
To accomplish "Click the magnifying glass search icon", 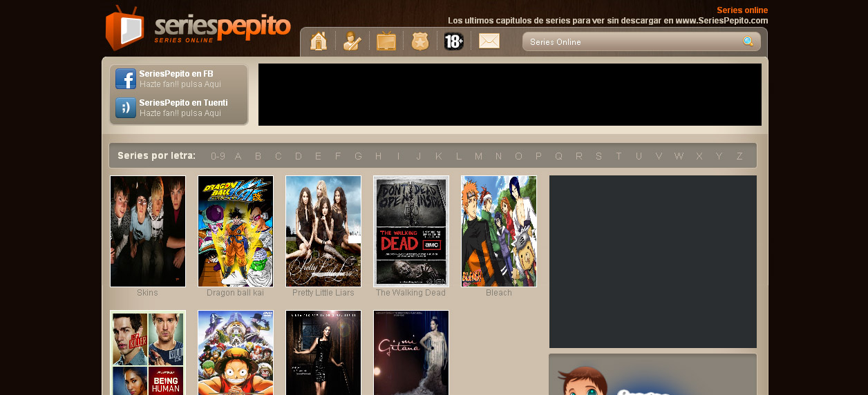I will (748, 41).
